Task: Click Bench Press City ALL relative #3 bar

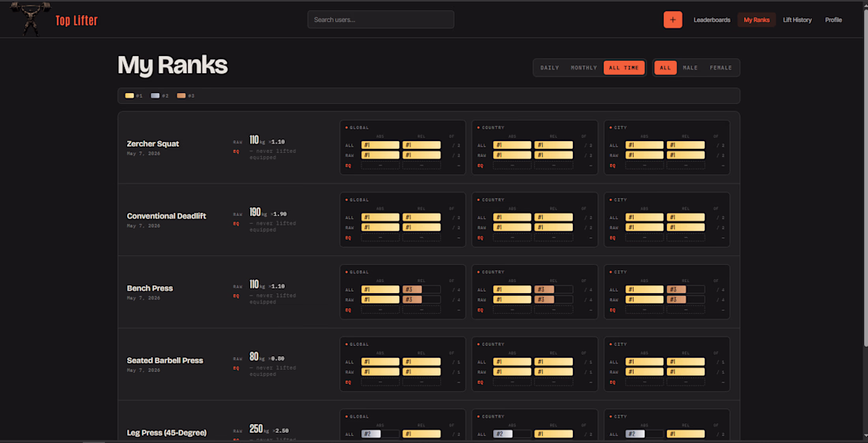Action: coord(686,289)
